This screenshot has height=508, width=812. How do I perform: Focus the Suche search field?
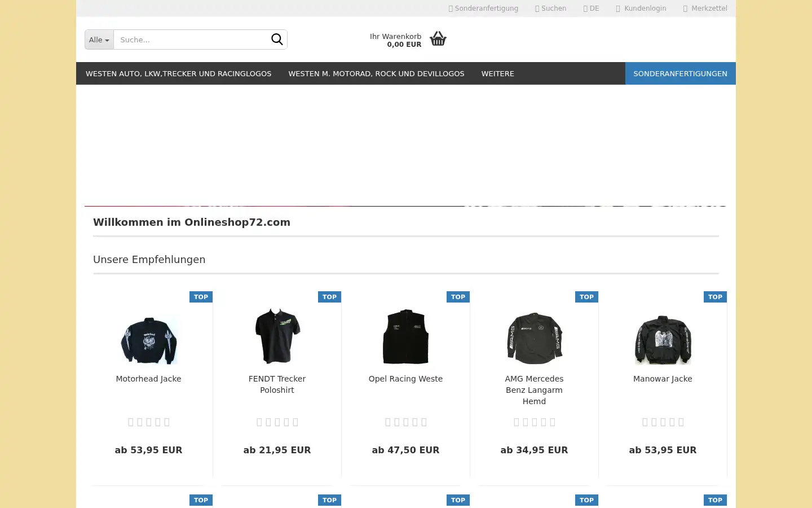191,40
